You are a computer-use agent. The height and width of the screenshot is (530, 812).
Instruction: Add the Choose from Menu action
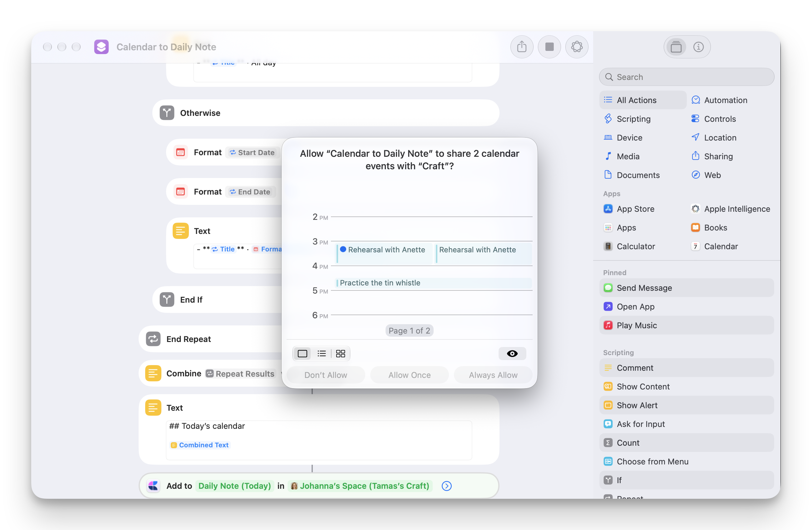687,461
